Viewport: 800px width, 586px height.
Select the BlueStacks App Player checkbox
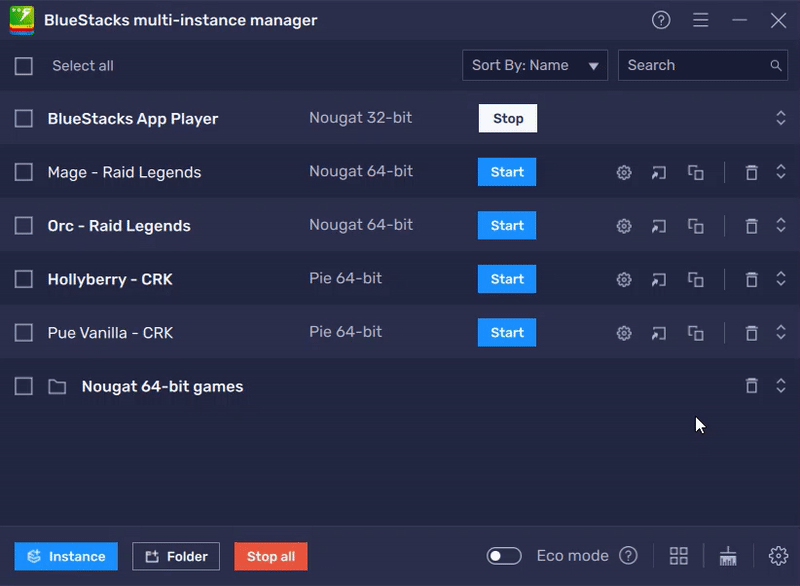(23, 118)
